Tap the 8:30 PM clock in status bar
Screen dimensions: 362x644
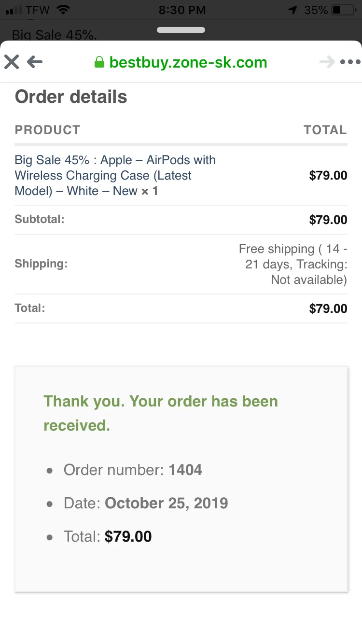182,10
